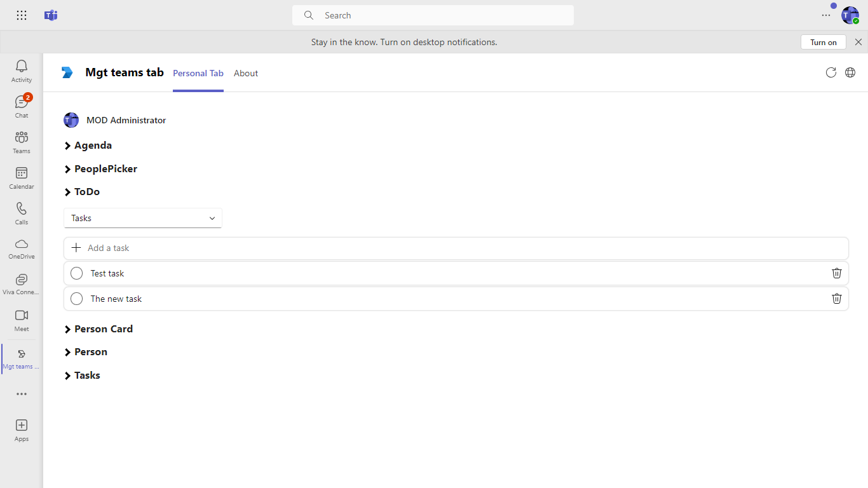Viewport: 868px width, 488px height.
Task: Open OneDrive from the sidebar
Action: [22, 249]
